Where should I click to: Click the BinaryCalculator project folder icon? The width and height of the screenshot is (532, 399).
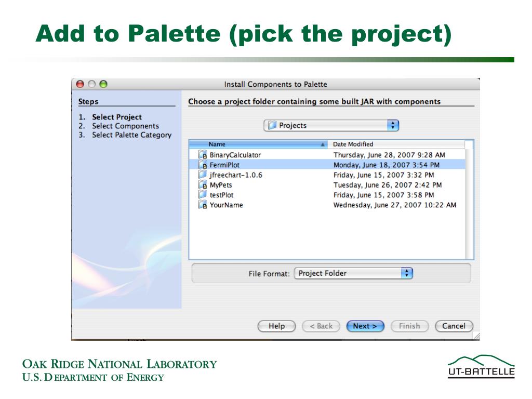203,155
